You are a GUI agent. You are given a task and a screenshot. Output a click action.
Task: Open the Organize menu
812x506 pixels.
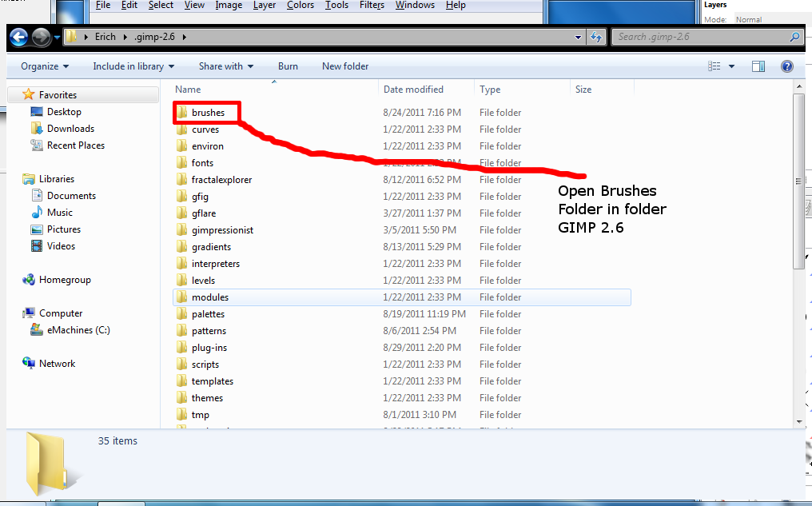point(45,66)
